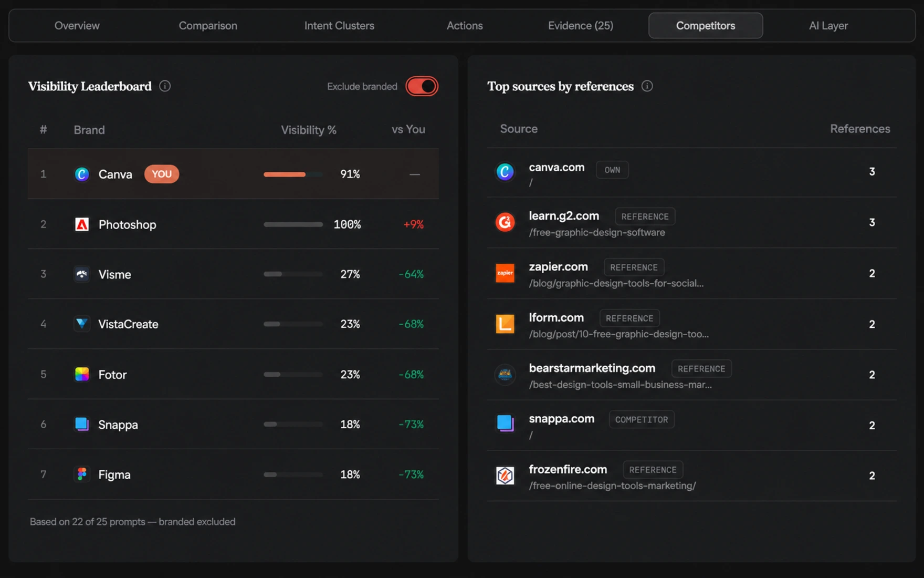
Task: Click the canva.com source favicon
Action: tap(505, 171)
